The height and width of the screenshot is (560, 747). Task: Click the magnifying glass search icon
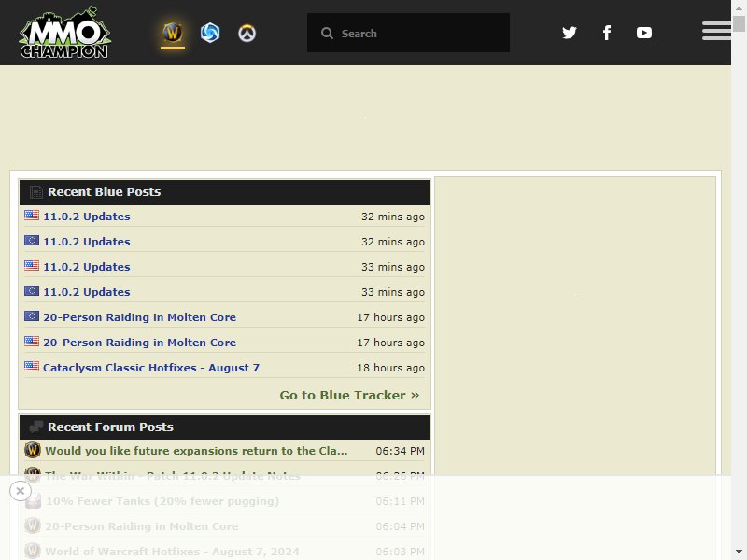[x=327, y=33]
